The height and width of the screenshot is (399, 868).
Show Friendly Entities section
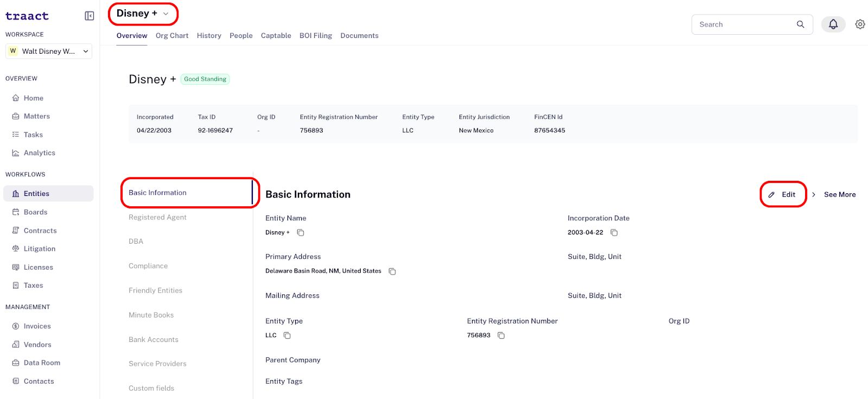[156, 291]
